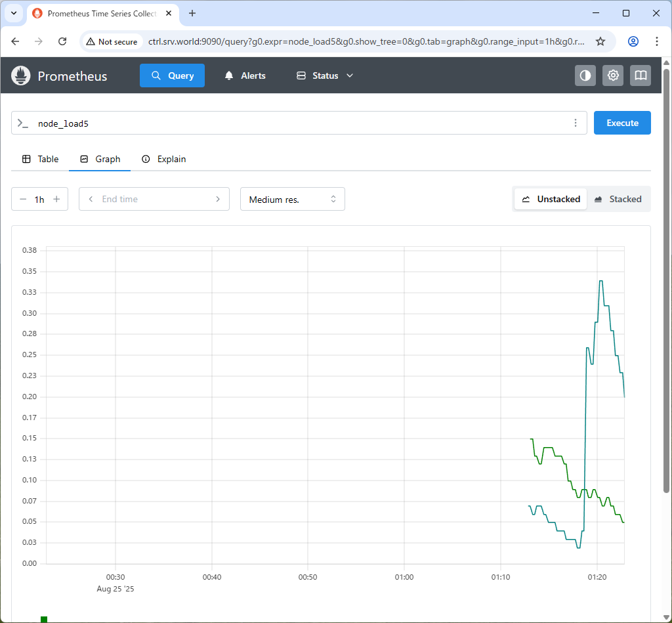672x623 pixels.
Task: Go to the Alerts page
Action: (x=245, y=75)
